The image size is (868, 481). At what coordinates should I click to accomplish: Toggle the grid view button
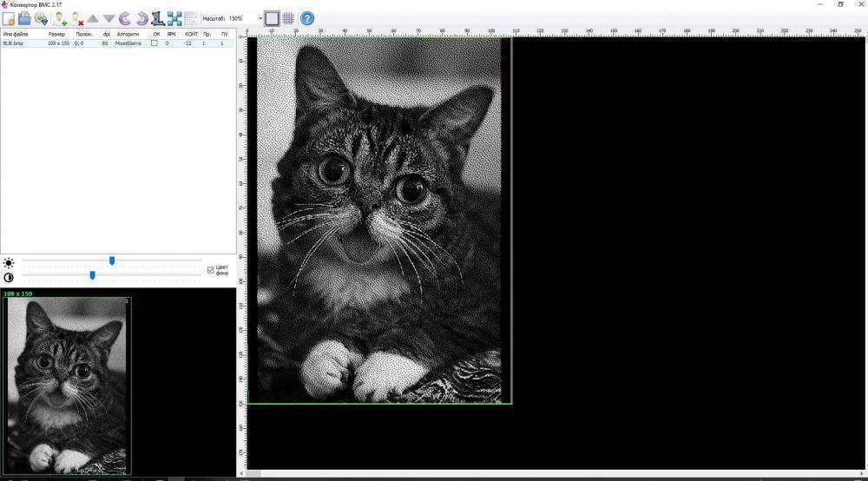coord(288,18)
